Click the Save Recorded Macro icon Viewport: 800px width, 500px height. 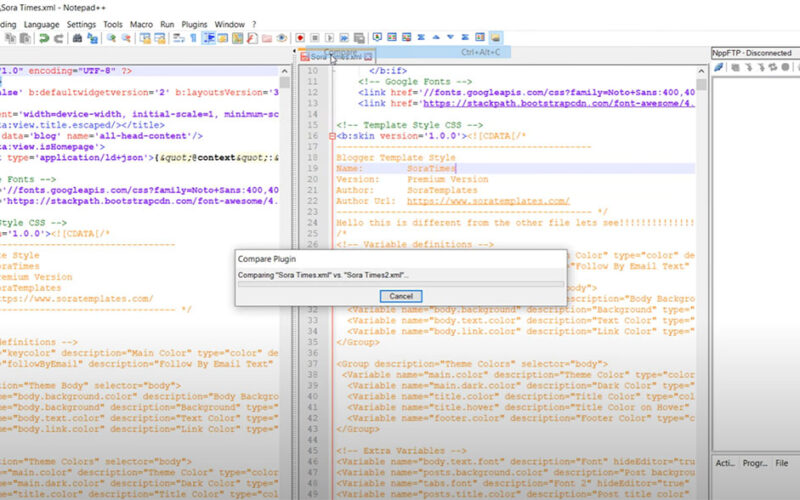[359, 38]
